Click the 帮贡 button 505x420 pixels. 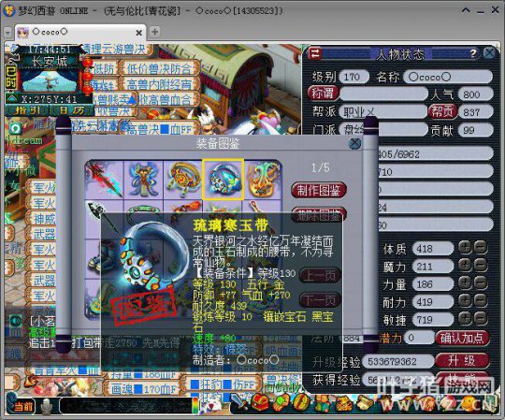(x=442, y=111)
